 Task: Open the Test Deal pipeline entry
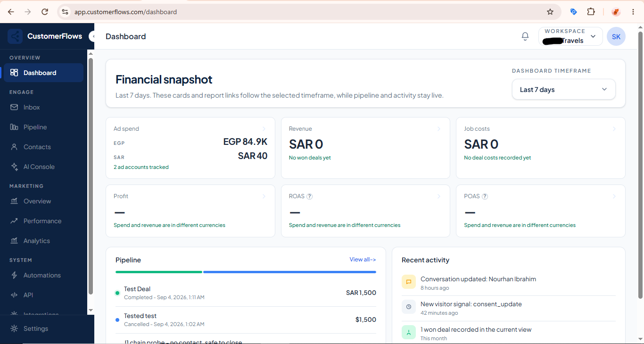tap(246, 293)
